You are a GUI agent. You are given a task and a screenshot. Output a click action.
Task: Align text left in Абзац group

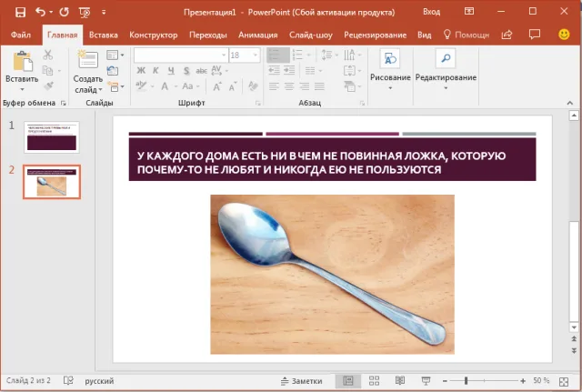(274, 86)
